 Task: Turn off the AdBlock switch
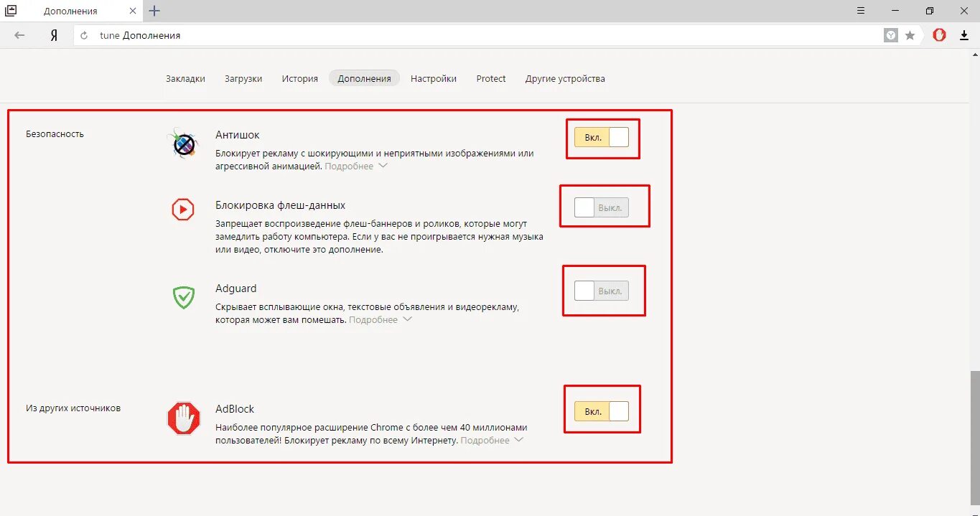pyautogui.click(x=602, y=411)
